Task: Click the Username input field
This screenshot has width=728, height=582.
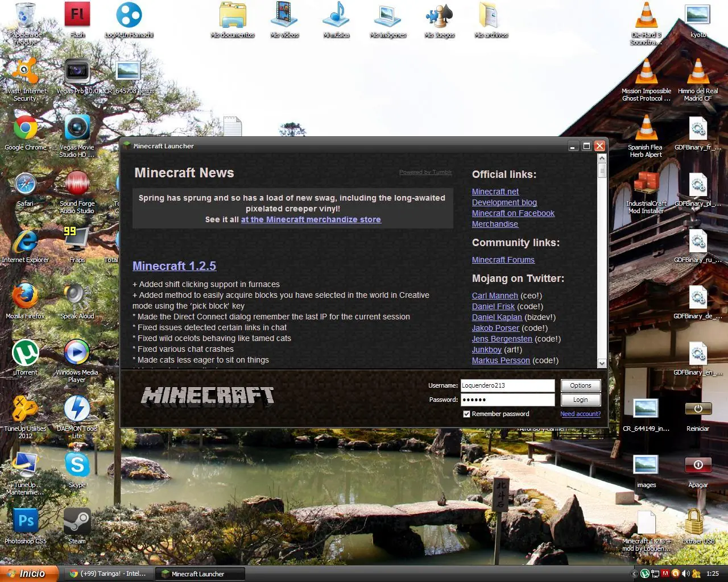Action: [x=507, y=385]
